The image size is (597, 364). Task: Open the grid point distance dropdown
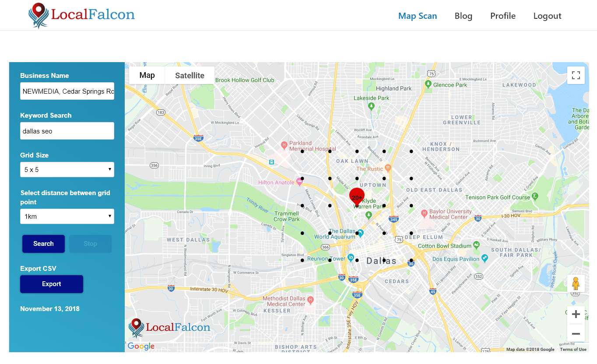click(67, 216)
